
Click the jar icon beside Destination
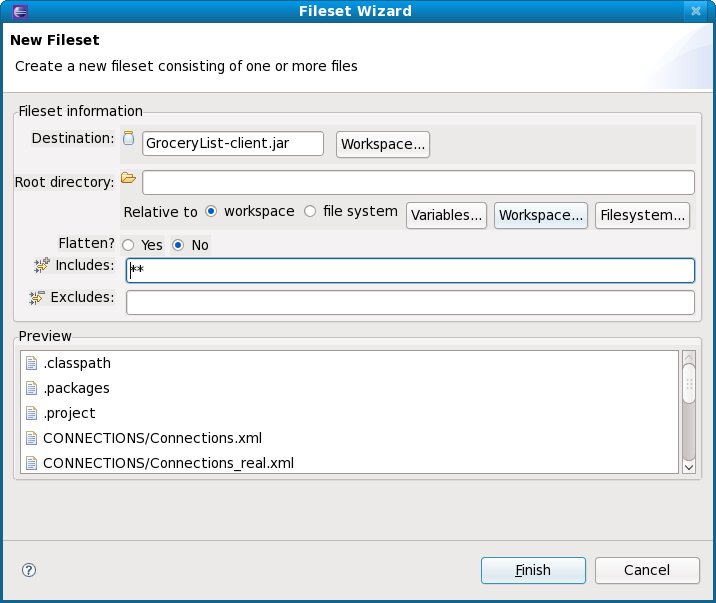(128, 138)
